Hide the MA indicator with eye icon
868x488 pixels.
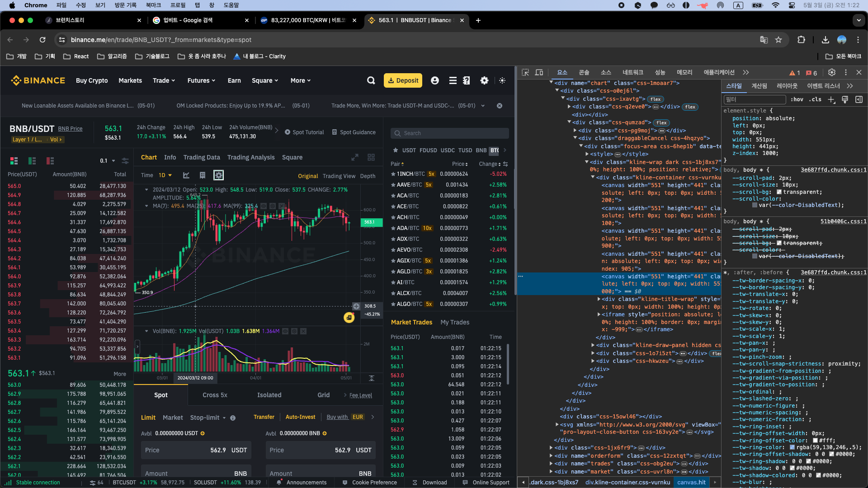[x=264, y=206]
